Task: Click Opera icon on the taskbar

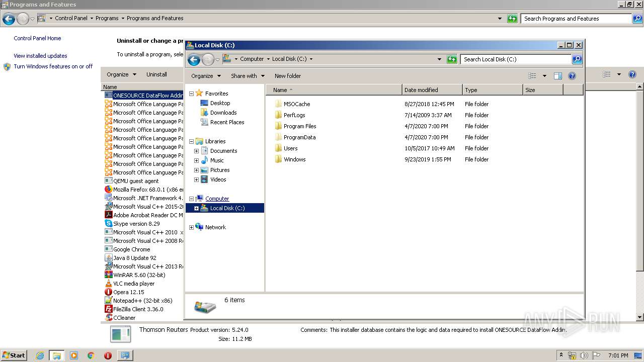Action: point(108,355)
